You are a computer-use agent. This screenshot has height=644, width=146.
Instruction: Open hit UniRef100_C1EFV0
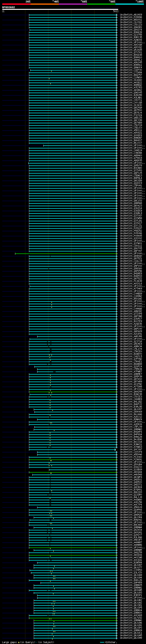pos(131,70)
